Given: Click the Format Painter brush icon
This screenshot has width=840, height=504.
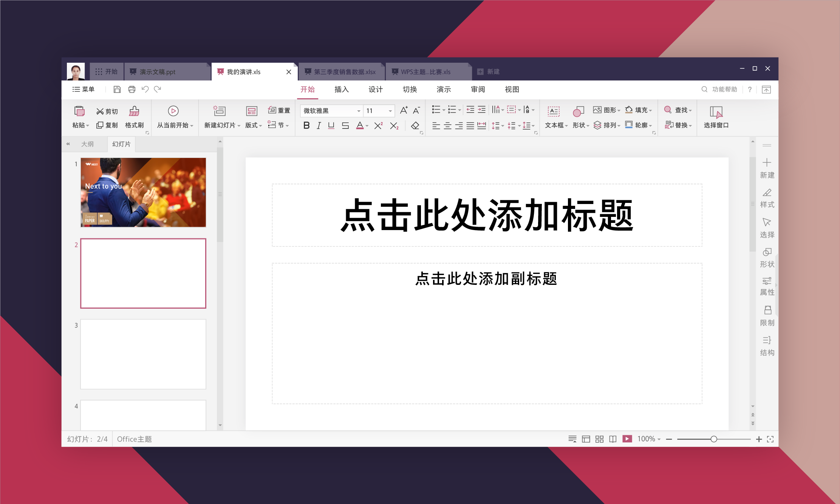Looking at the screenshot, I should [134, 111].
